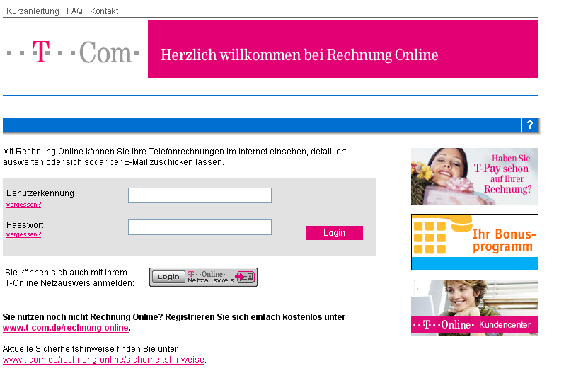Image resolution: width=588 pixels, height=371 pixels.
Task: Click text 'Sie können sich auch mit Ihrem'
Action: [x=66, y=273]
